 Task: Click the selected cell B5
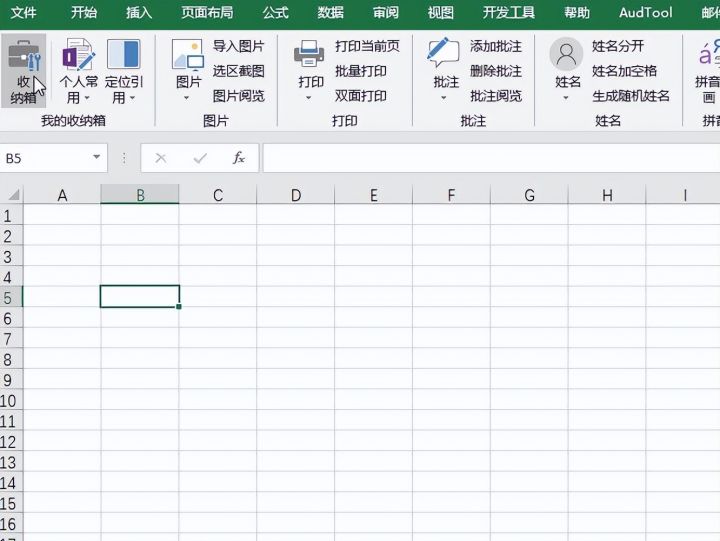coord(140,297)
